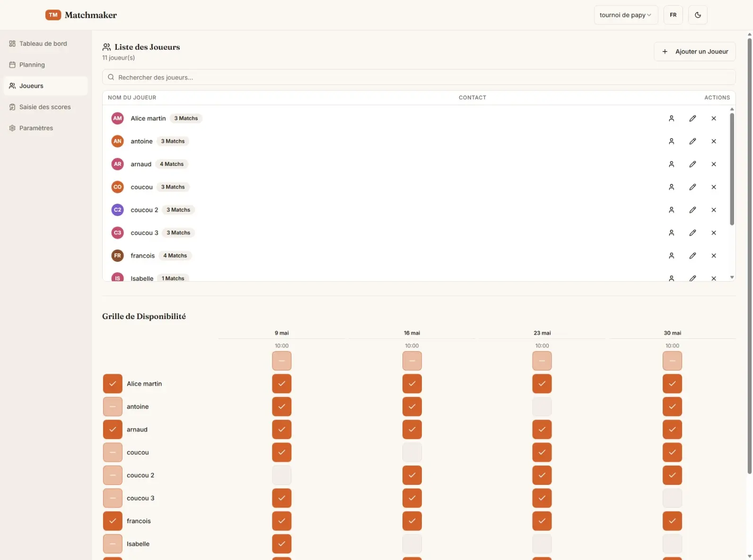753x560 pixels.
Task: Click the NOM DU JOUEUR column header
Action: [132, 98]
